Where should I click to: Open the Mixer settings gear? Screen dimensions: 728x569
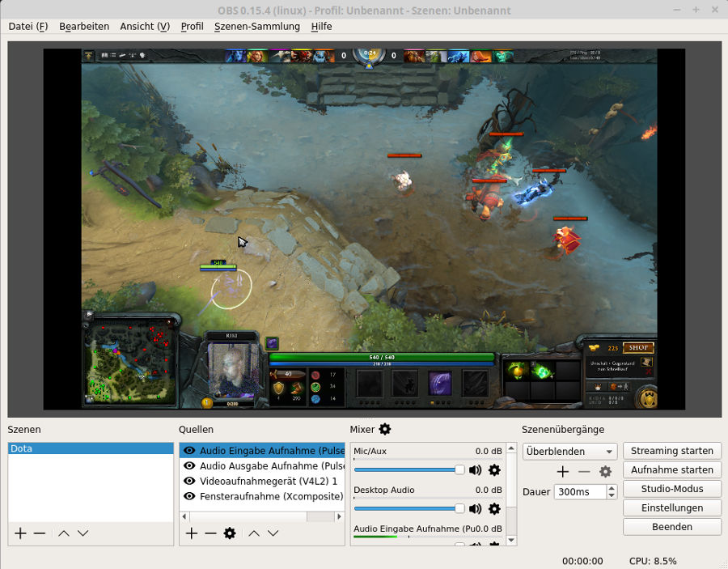(385, 429)
